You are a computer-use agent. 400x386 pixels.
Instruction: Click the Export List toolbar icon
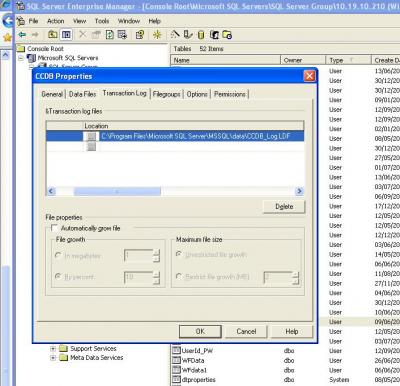click(x=122, y=34)
